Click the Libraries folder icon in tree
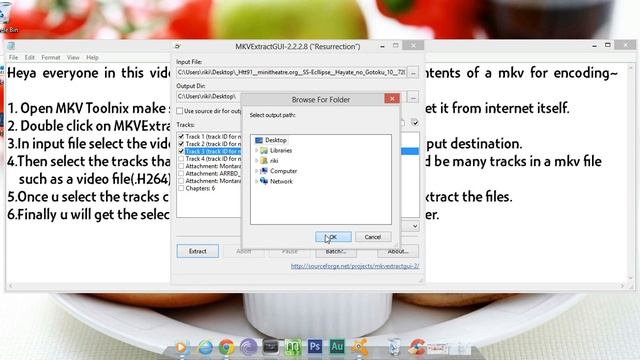640x360 pixels. click(264, 151)
